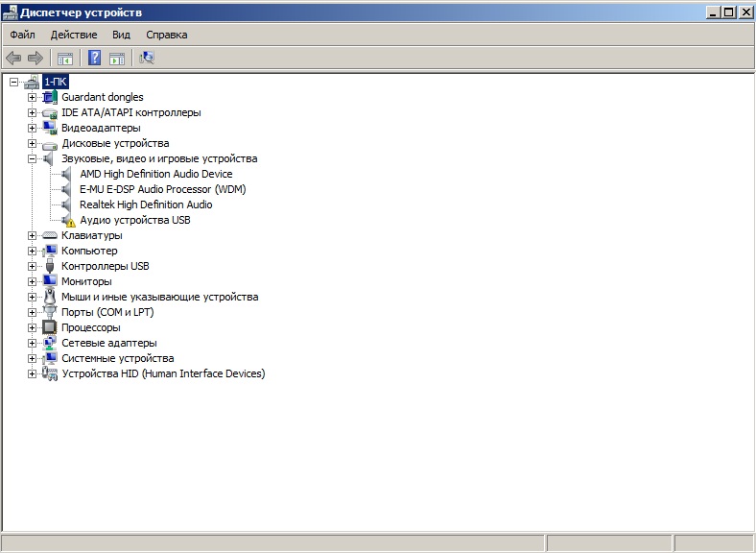This screenshot has width=756, height=553.
Task: Click the Back arrow in the toolbar
Action: coord(13,58)
